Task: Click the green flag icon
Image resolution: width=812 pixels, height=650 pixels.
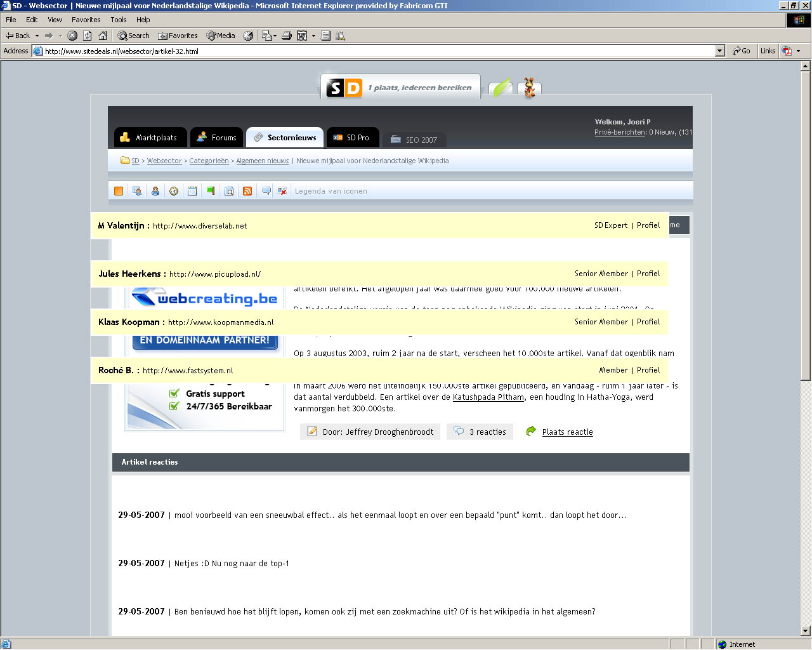Action: click(x=211, y=190)
